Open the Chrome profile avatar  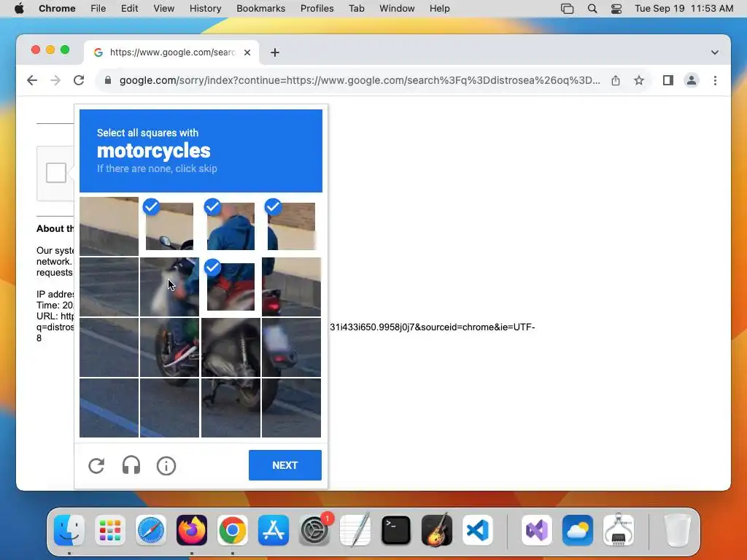(x=692, y=80)
